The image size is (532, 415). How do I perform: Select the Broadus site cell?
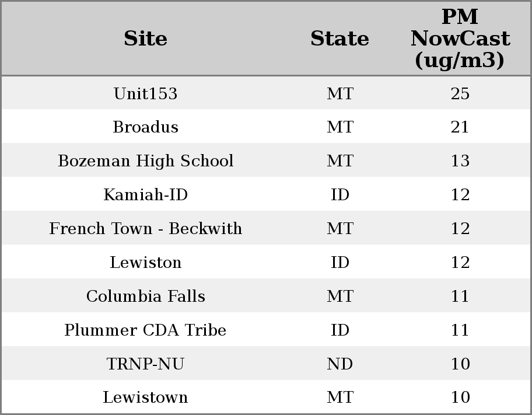145,127
